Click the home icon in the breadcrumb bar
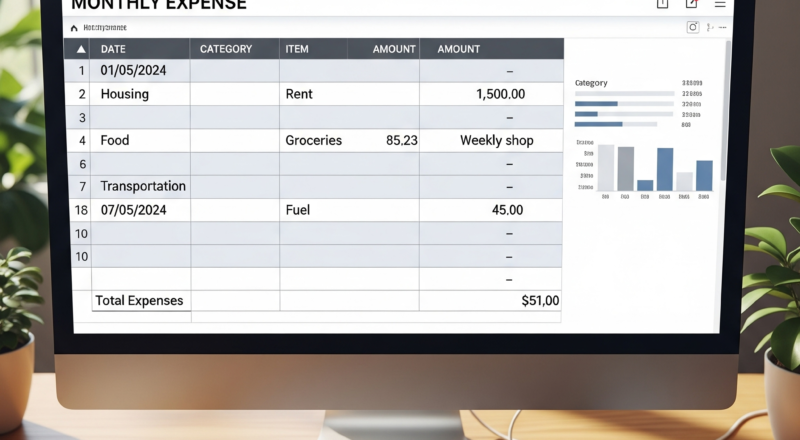This screenshot has height=440, width=800. tap(76, 28)
